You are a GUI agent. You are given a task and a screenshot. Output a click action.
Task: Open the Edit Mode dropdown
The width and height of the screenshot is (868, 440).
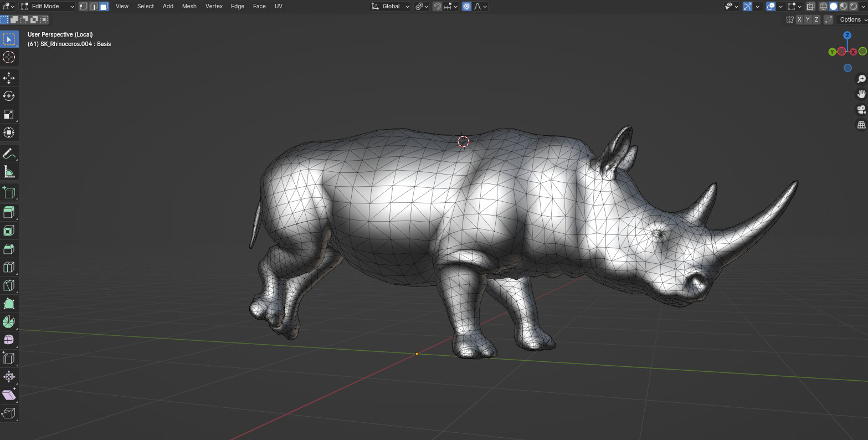(x=47, y=6)
